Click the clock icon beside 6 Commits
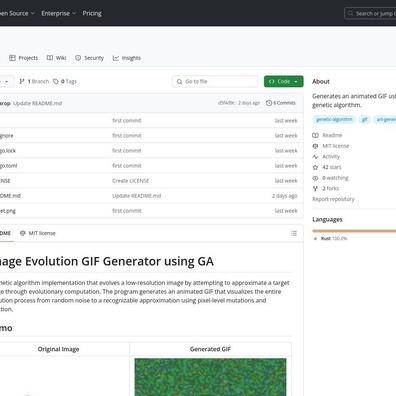Screen dimensions: 396x396 (269, 103)
